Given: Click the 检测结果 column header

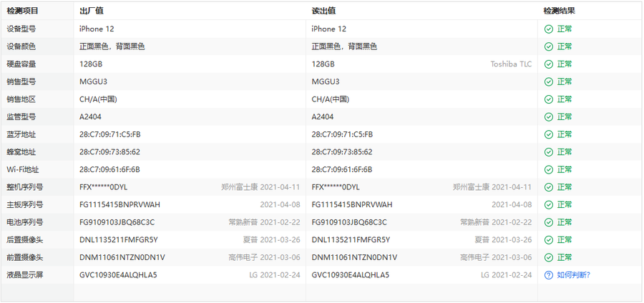Looking at the screenshot, I should pos(559,11).
